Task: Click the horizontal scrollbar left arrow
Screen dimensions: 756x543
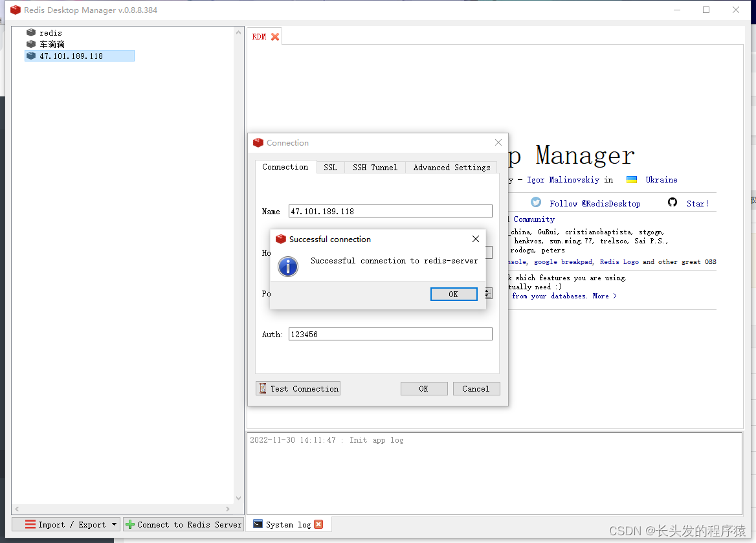Action: click(x=17, y=509)
